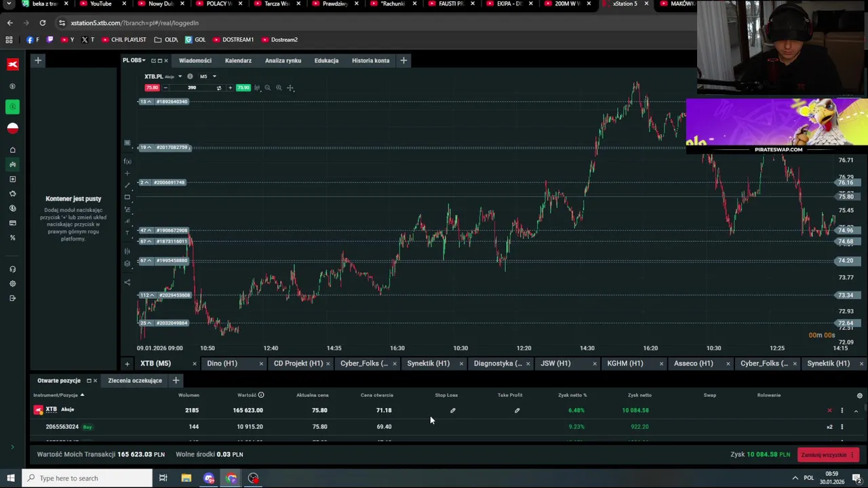
Task: Zoom in the chart with magnifier plus
Action: 279,88
